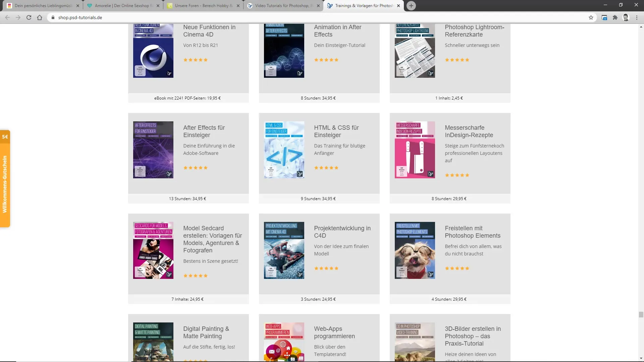This screenshot has width=644, height=362.
Task: Go to the browser home page
Action: tap(40, 17)
